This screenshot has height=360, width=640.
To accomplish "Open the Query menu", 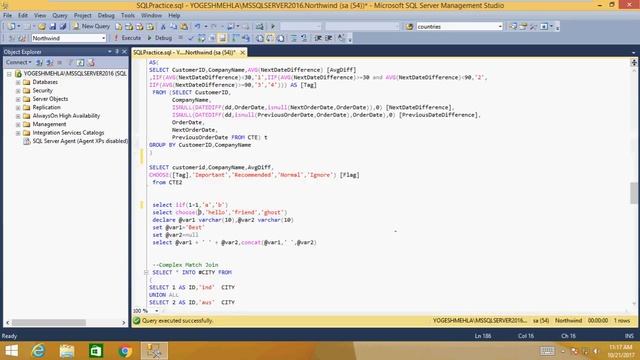I will tap(60, 16).
